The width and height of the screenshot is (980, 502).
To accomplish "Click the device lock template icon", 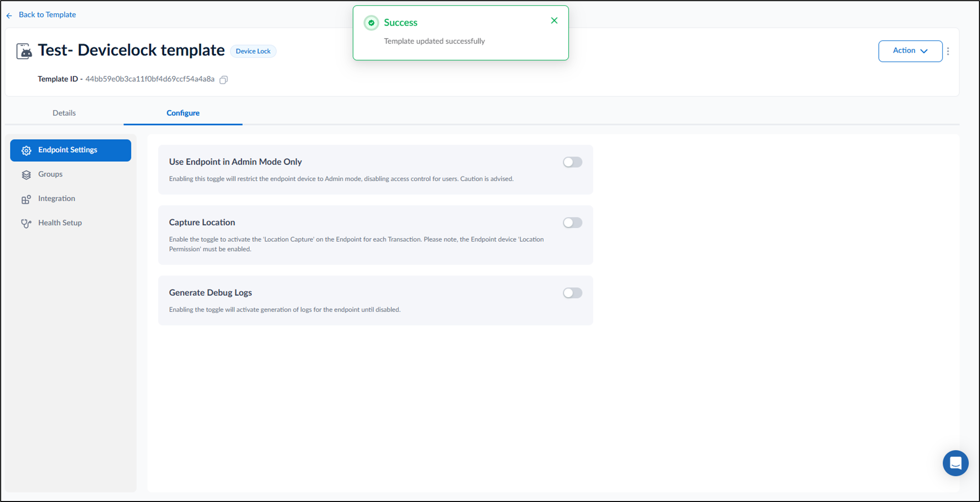I will 24,51.
